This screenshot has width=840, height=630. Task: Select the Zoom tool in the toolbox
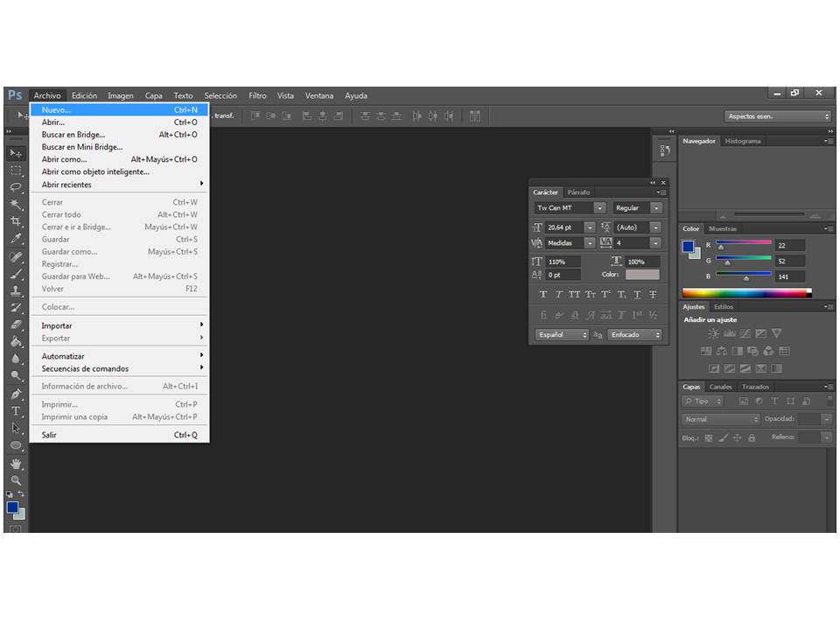point(16,480)
